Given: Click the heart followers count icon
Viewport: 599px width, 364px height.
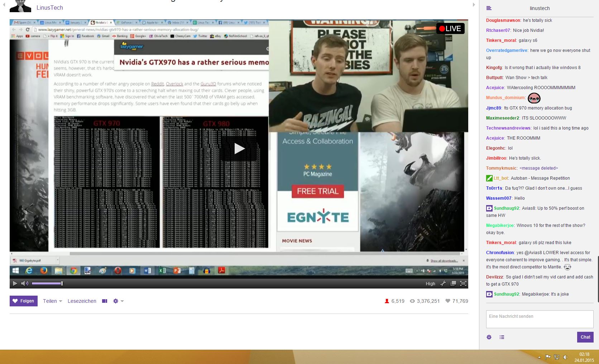Looking at the screenshot, I should [447, 301].
